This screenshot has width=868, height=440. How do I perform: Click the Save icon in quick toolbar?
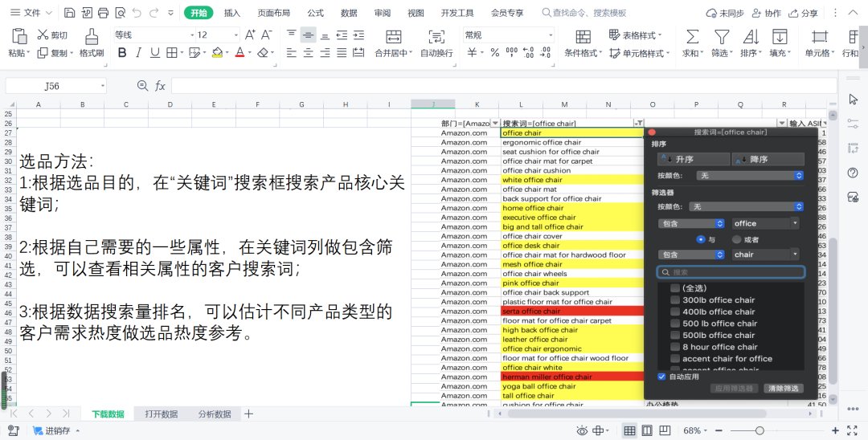pos(70,13)
